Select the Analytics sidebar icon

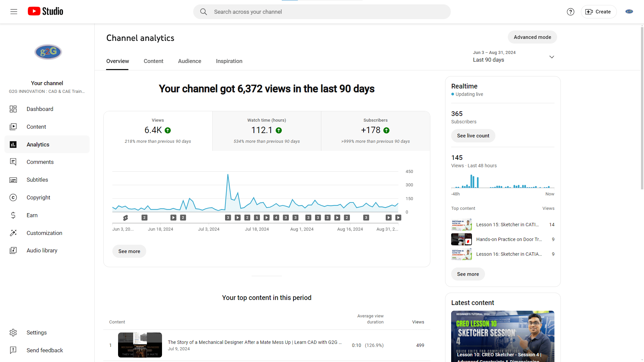[13, 144]
